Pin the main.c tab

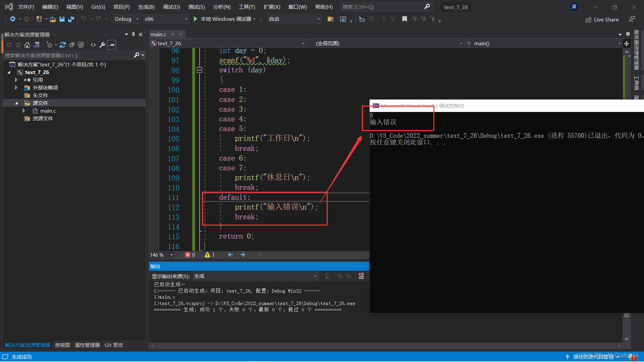click(173, 35)
